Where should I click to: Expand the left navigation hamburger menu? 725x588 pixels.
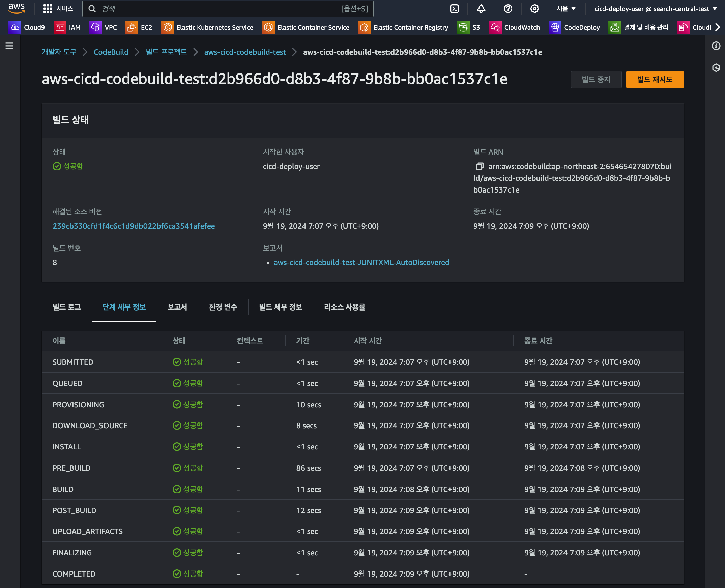9,46
